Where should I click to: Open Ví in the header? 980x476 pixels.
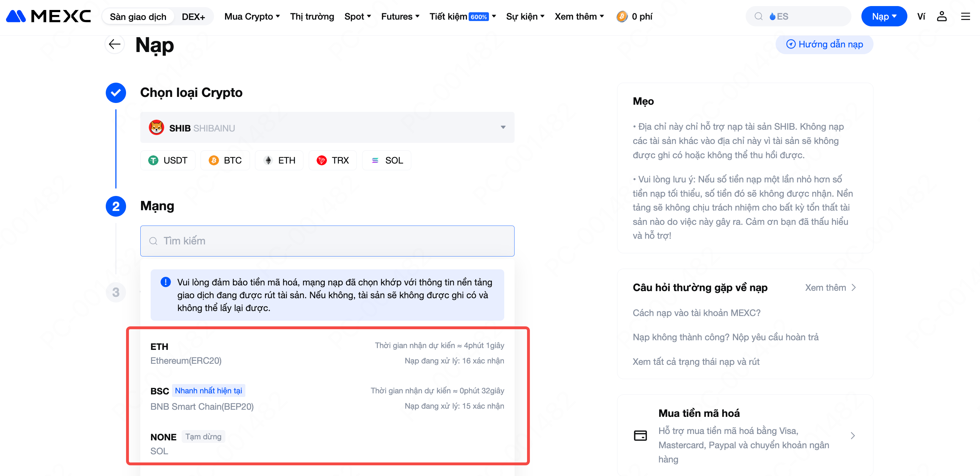[921, 16]
